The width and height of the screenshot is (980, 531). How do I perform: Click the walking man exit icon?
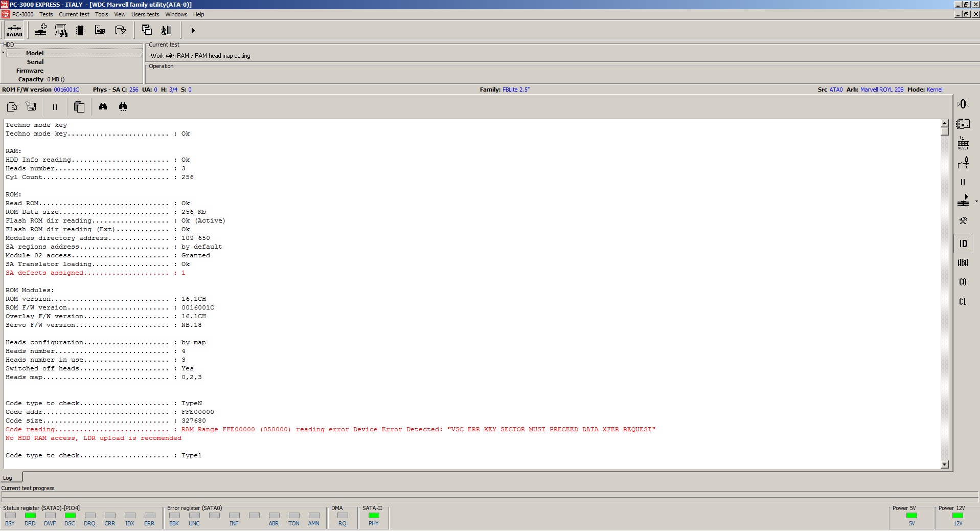tap(166, 30)
